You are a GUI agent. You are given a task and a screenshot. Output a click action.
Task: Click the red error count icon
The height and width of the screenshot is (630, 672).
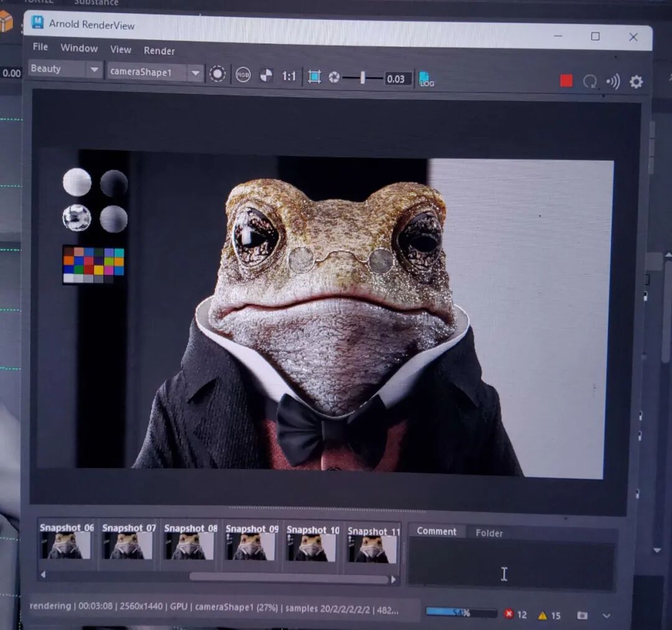click(x=509, y=614)
